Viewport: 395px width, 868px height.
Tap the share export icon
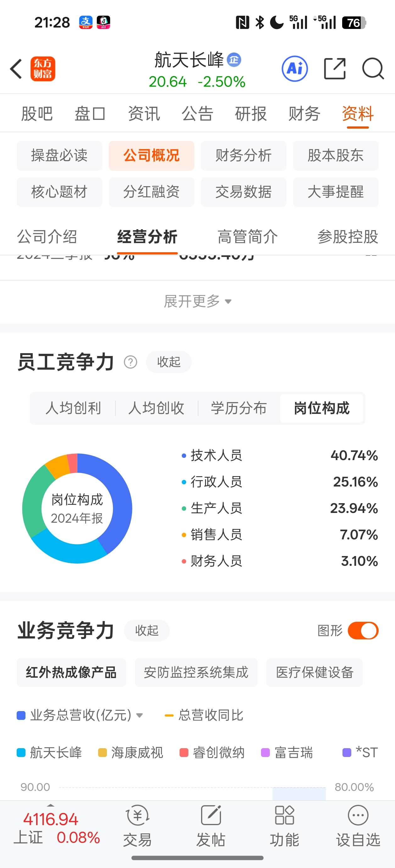click(335, 69)
